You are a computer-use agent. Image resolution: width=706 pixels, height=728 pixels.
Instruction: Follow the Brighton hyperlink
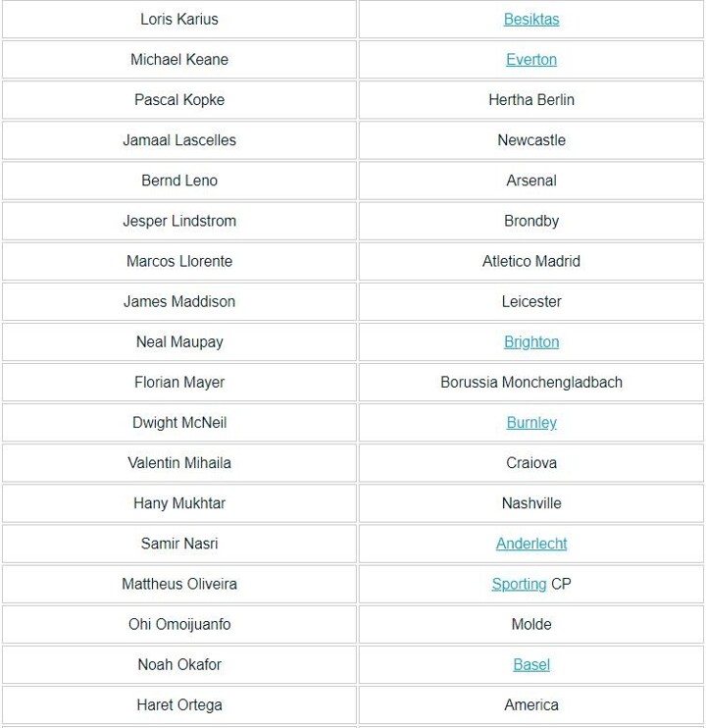[x=531, y=342]
